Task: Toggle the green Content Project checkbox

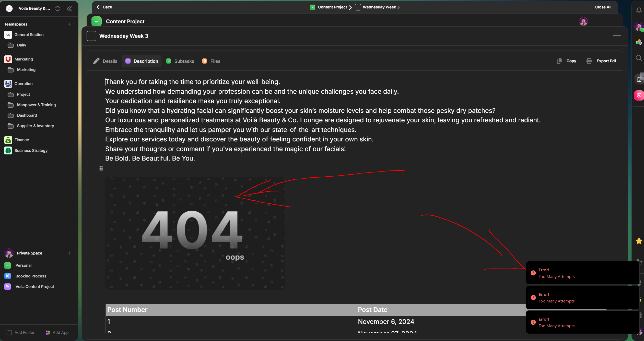Action: coord(97,21)
